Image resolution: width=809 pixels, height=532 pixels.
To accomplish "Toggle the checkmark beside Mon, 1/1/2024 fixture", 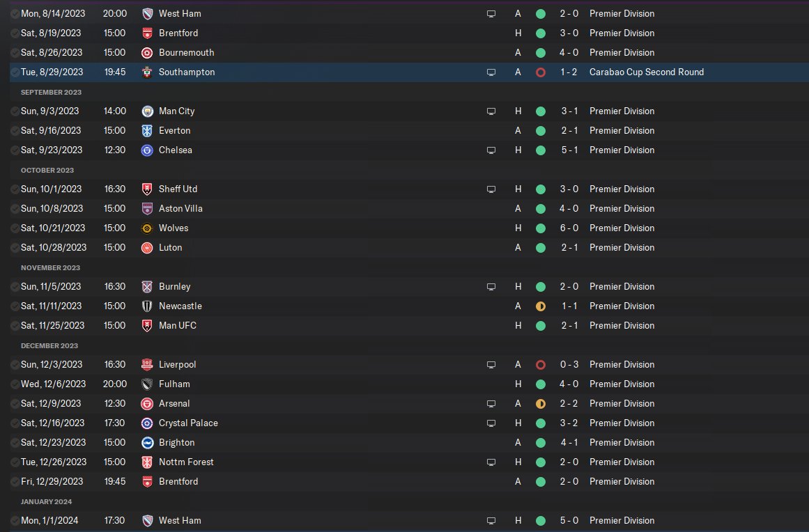I will pos(15,520).
